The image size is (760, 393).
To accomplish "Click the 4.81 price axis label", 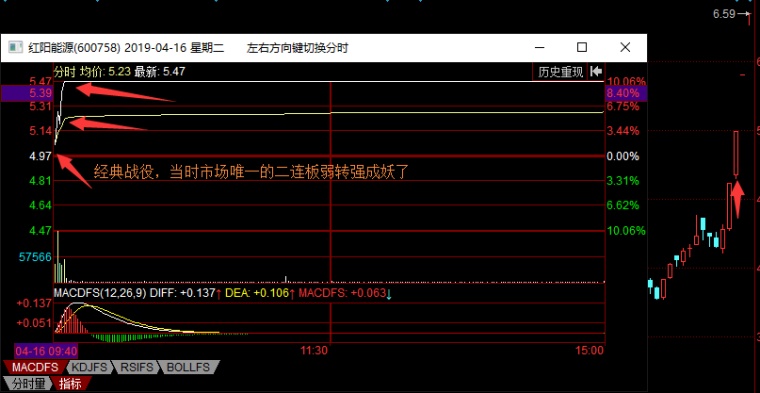I will (41, 181).
